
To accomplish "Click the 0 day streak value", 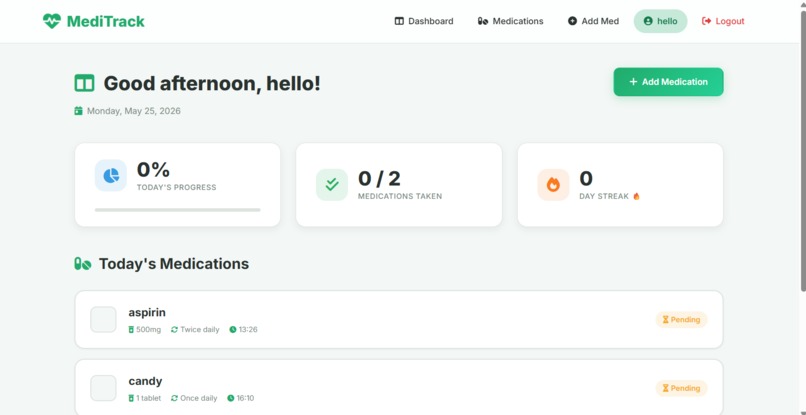I will pyautogui.click(x=586, y=178).
